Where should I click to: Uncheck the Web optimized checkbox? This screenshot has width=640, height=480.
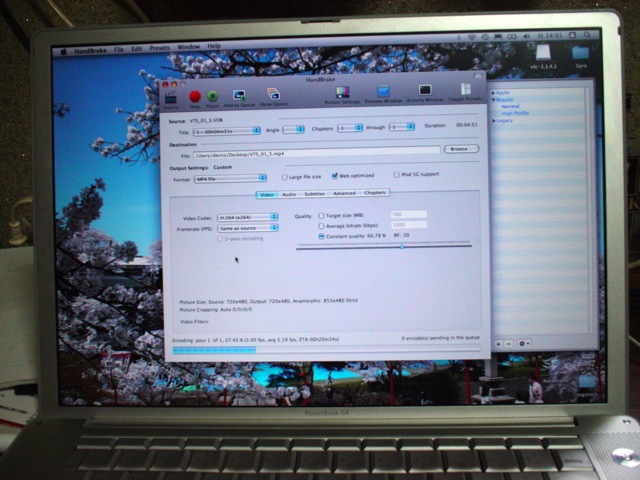335,176
